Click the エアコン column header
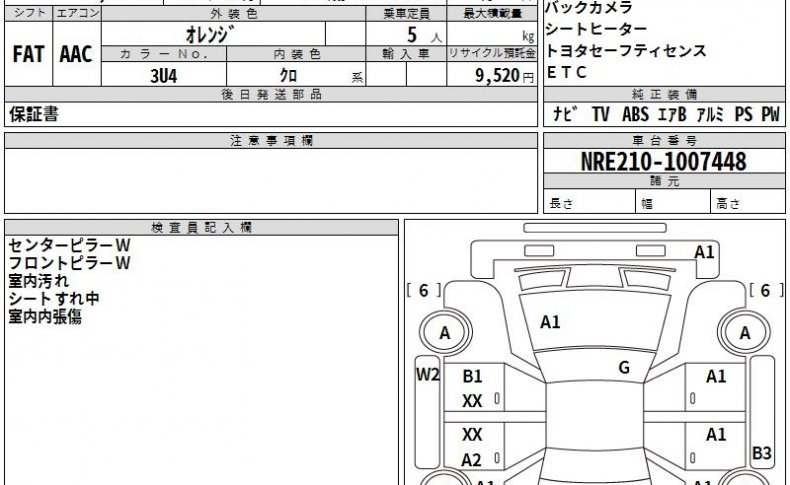 click(78, 13)
